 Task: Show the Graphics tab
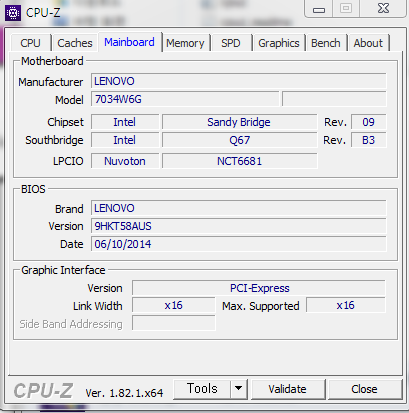pos(279,43)
